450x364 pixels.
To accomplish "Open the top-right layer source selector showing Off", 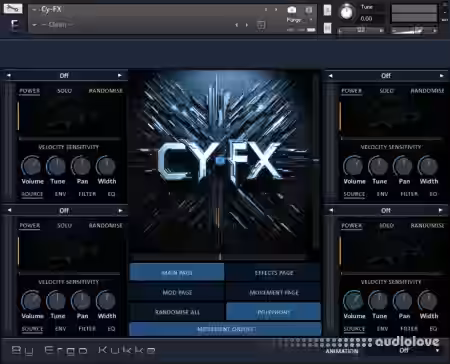I will point(386,76).
